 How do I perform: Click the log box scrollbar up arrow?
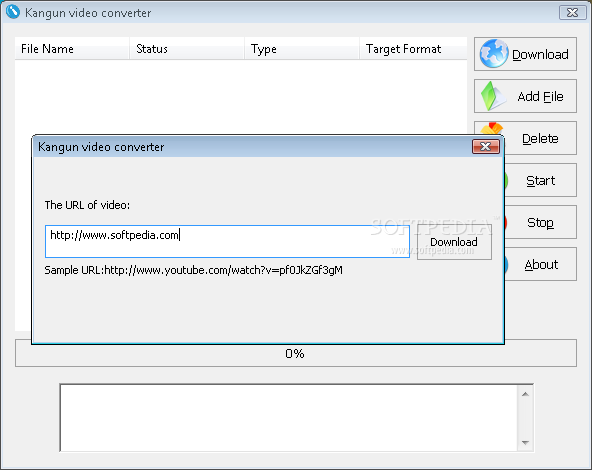point(525,394)
